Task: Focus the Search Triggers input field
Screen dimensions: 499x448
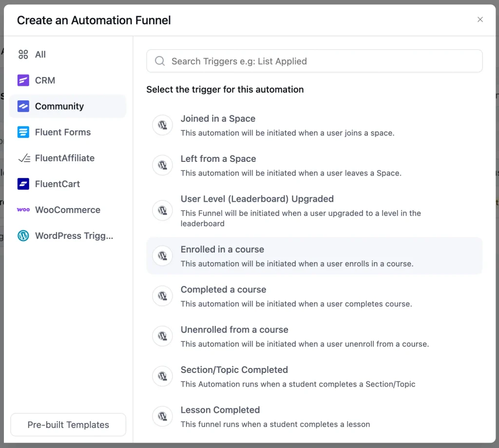Action: point(314,61)
